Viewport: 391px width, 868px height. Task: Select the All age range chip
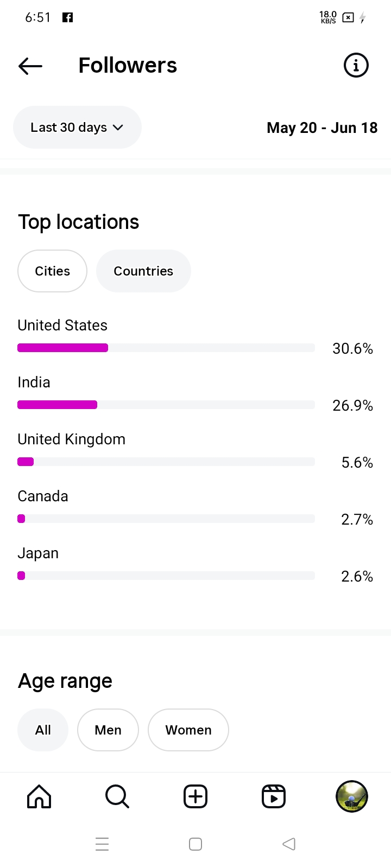click(43, 730)
